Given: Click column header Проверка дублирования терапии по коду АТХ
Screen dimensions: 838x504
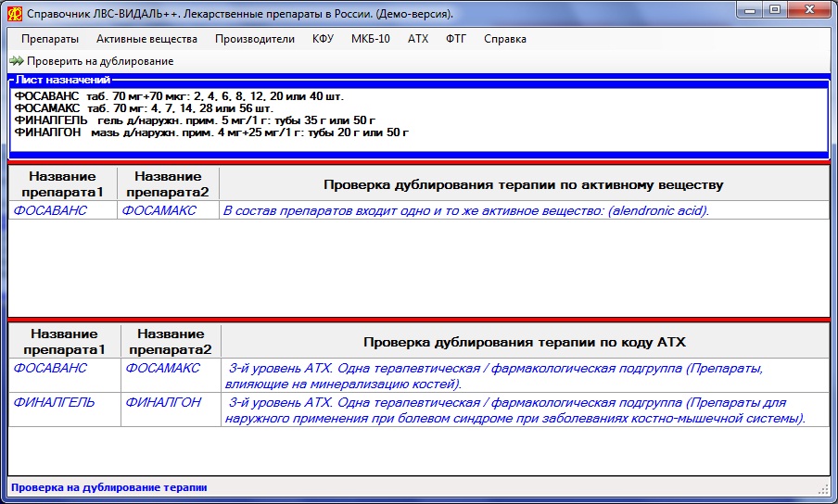Looking at the screenshot, I should tap(524, 342).
